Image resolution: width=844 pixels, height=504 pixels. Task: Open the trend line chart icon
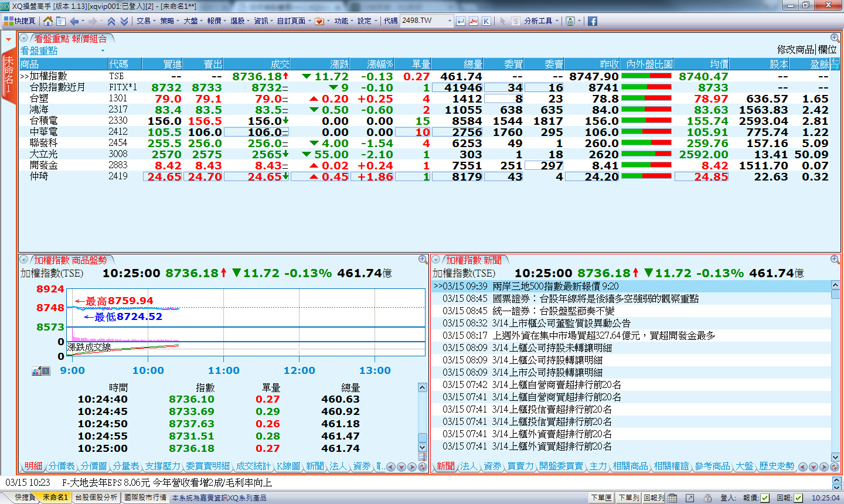pos(474,21)
